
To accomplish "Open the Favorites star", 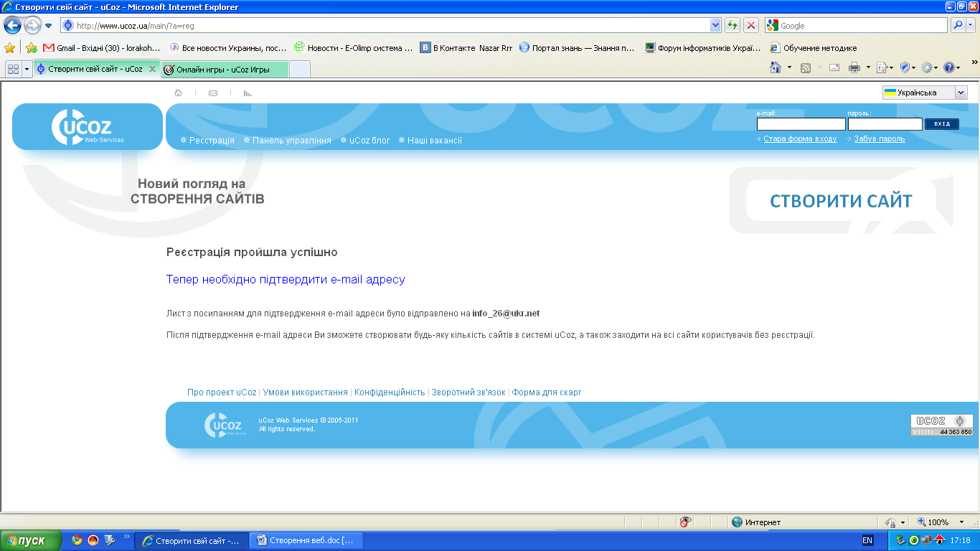I will [10, 48].
